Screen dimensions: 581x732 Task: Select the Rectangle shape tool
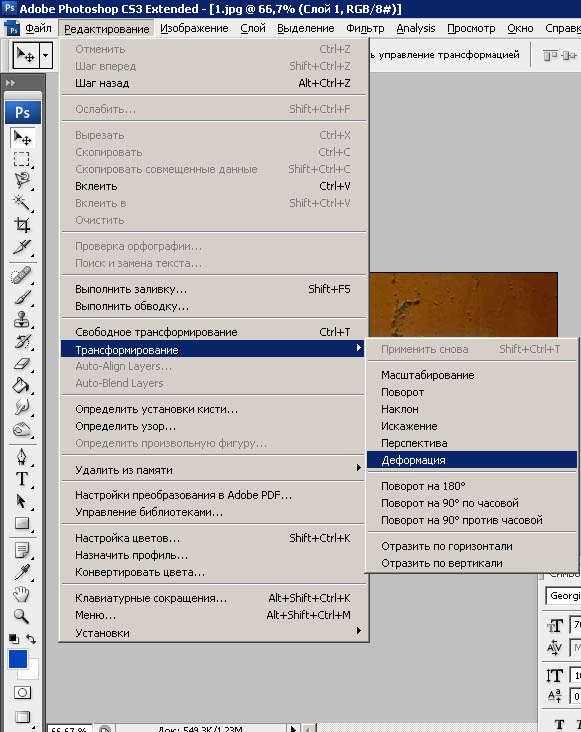pyautogui.click(x=22, y=523)
